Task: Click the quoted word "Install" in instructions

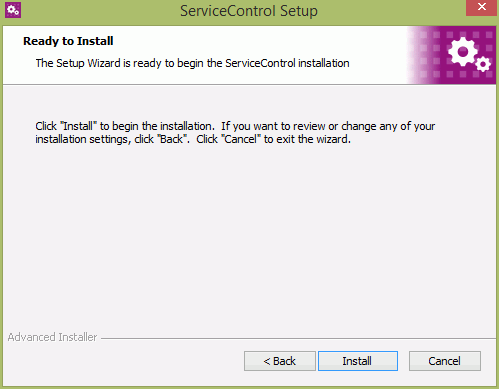Action: click(78, 126)
